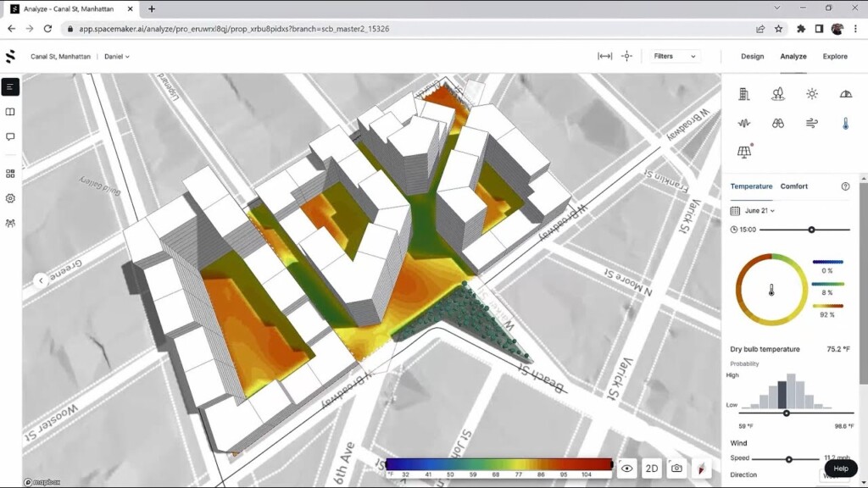
Task: Click the 92 % legend value
Action: coord(827,315)
